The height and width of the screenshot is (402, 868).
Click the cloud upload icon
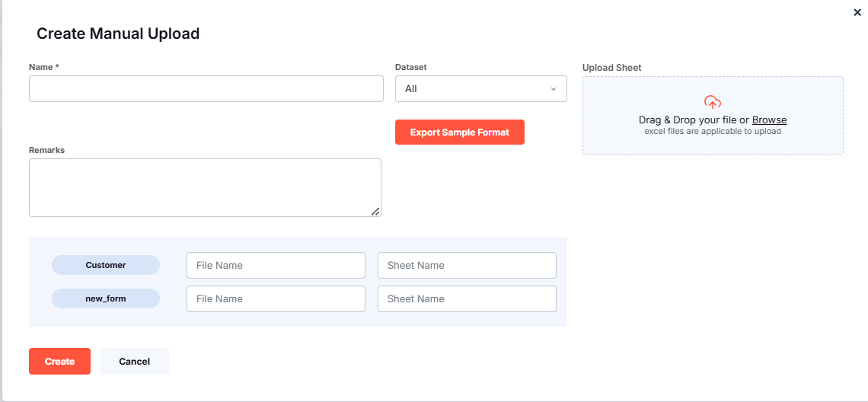coord(713,102)
